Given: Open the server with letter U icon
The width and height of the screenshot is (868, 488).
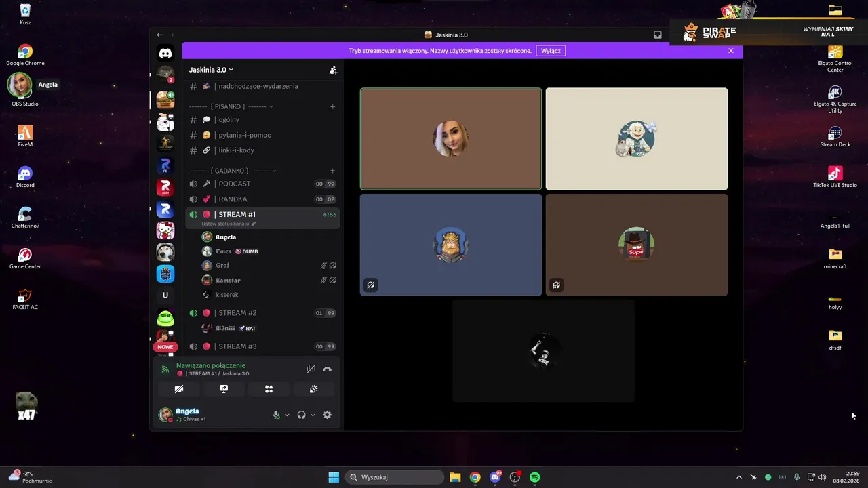Looking at the screenshot, I should [165, 295].
